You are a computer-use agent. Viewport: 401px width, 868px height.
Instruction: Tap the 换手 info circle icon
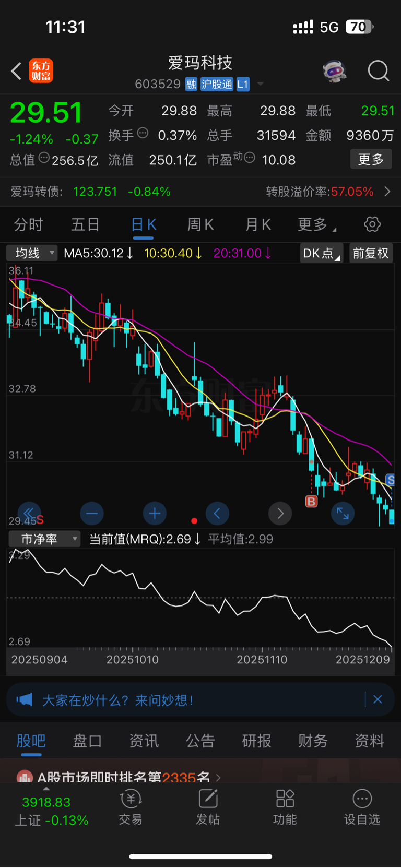point(143,133)
